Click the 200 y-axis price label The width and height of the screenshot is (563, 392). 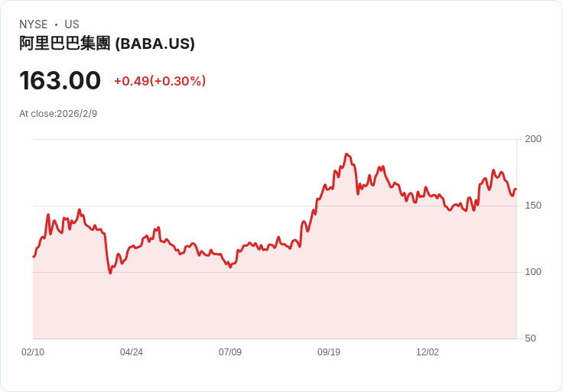tap(533, 139)
